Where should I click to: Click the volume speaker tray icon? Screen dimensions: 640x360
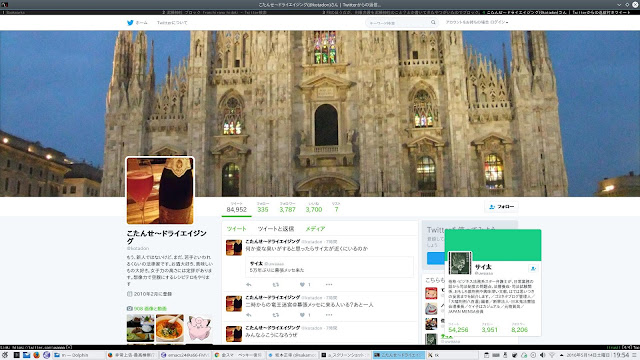coord(542,355)
